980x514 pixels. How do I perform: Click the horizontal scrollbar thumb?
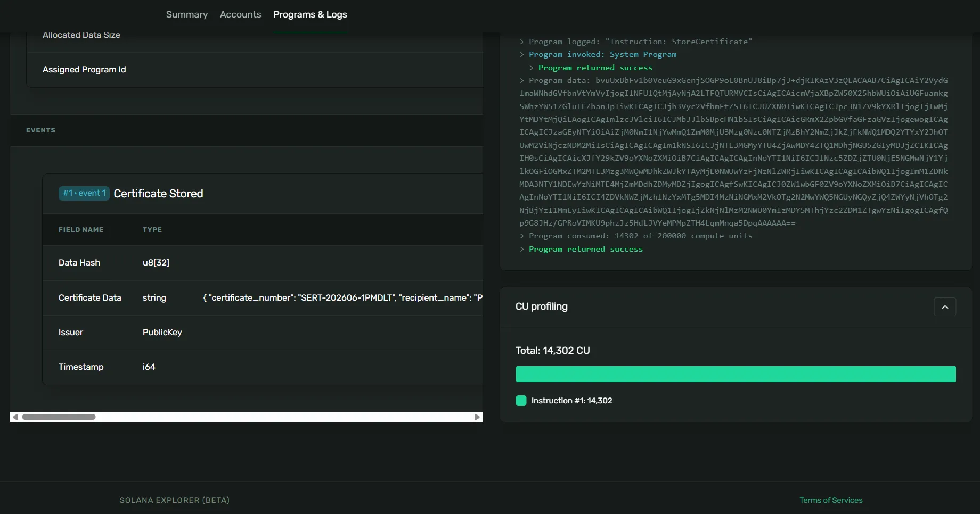[59, 417]
